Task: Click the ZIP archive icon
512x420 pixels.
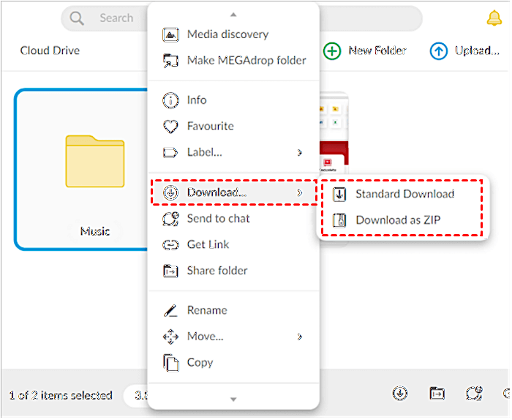Action: (x=339, y=220)
